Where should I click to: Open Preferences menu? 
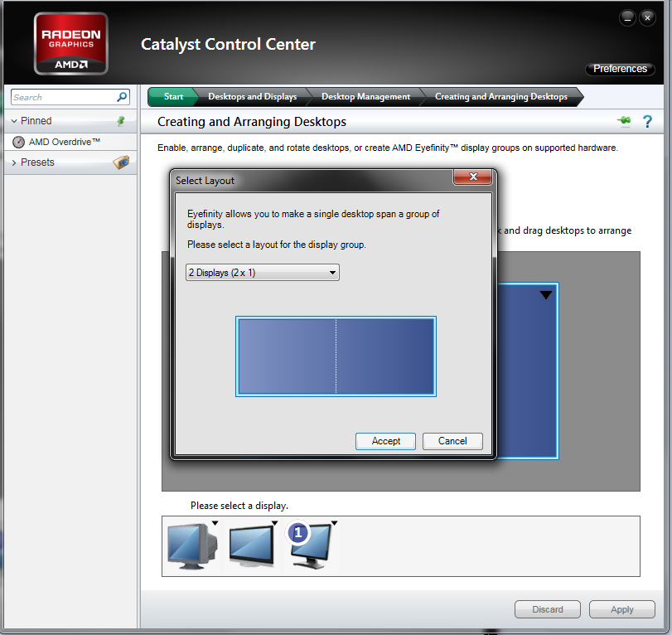coord(620,69)
